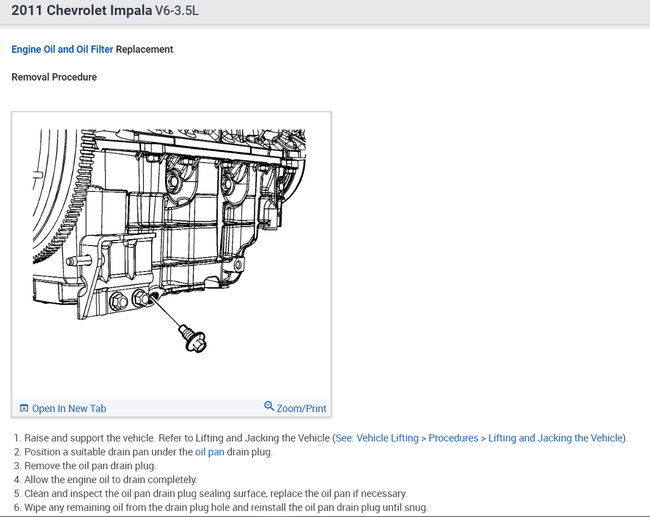Click the Zoom/Print magnifier icon
The width and height of the screenshot is (650, 517).
coord(269,406)
